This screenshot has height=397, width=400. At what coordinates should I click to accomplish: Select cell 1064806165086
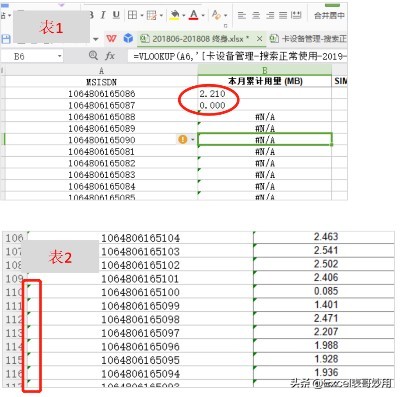click(x=101, y=94)
